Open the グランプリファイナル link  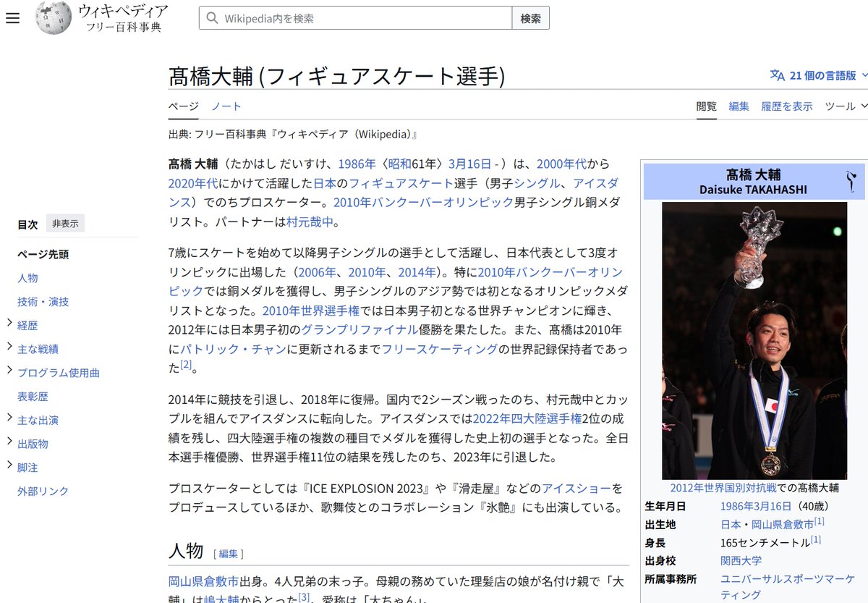click(359, 329)
